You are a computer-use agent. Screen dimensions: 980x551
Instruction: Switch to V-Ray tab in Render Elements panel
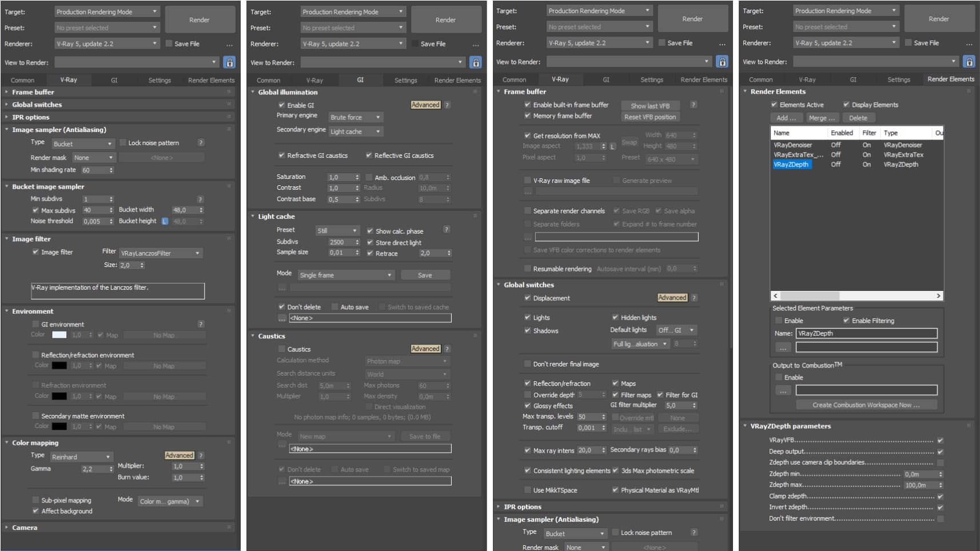tap(807, 80)
